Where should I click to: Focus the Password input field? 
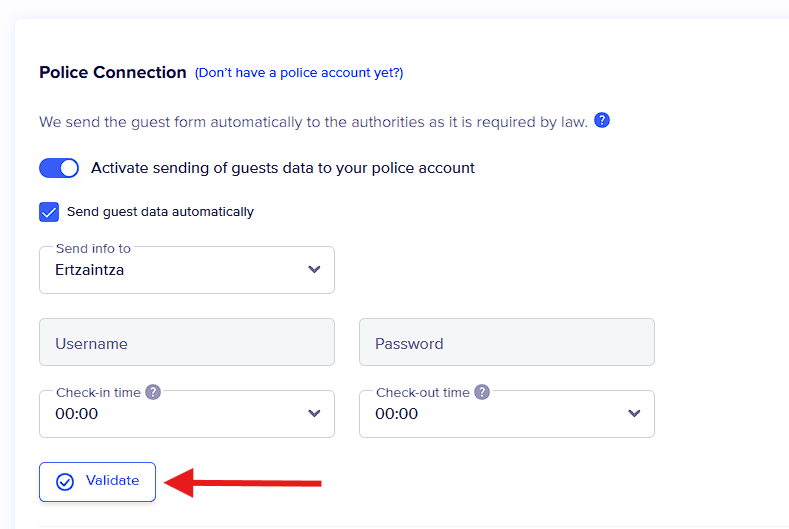coord(506,342)
